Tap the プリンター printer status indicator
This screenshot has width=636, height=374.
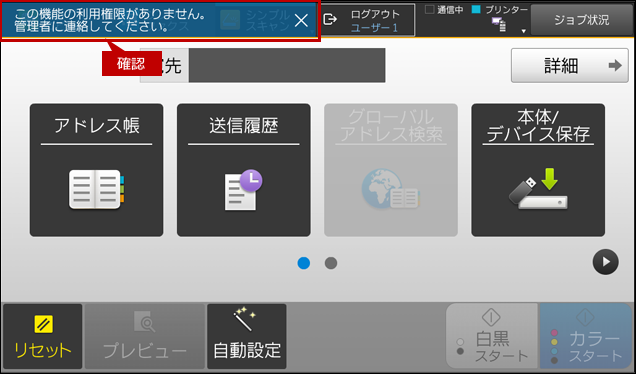(x=500, y=10)
